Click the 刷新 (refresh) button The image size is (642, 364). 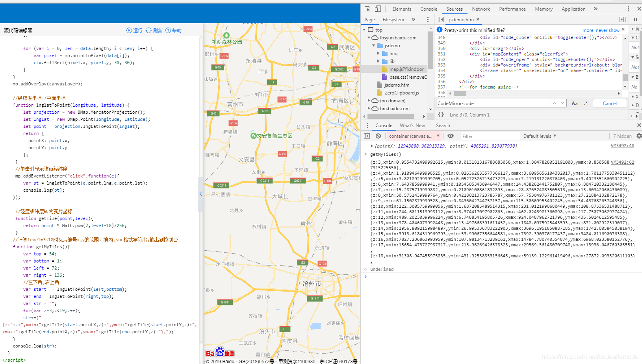click(x=154, y=30)
